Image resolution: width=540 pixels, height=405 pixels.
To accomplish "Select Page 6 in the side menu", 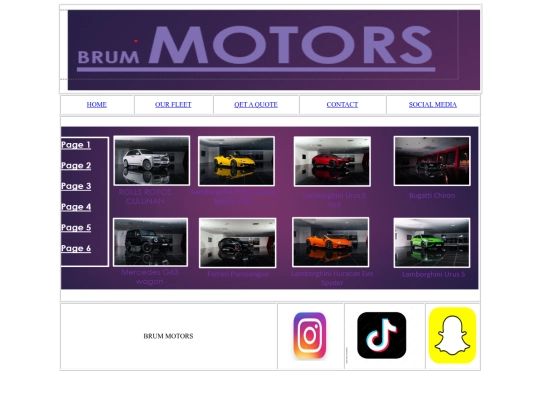I will pyautogui.click(x=76, y=248).
